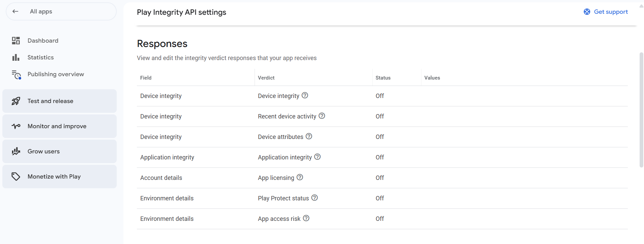Open the Dashboard page
Image resolution: width=644 pixels, height=244 pixels.
coord(43,41)
